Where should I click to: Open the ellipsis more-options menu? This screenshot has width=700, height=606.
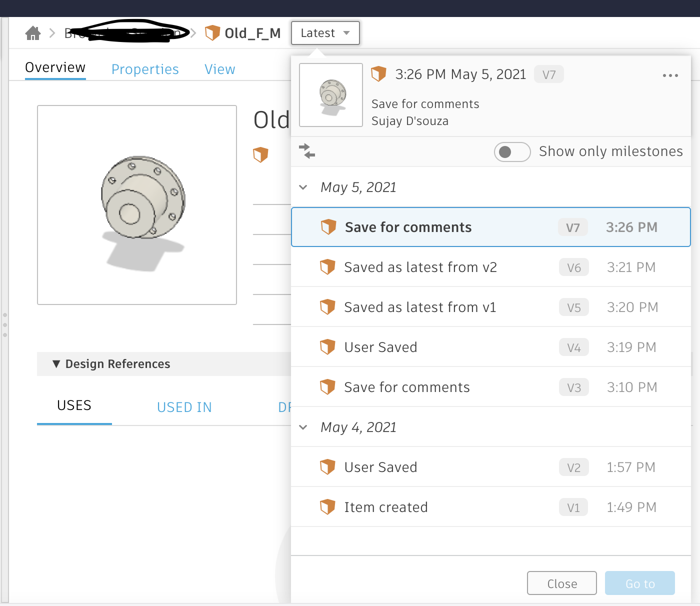click(670, 75)
